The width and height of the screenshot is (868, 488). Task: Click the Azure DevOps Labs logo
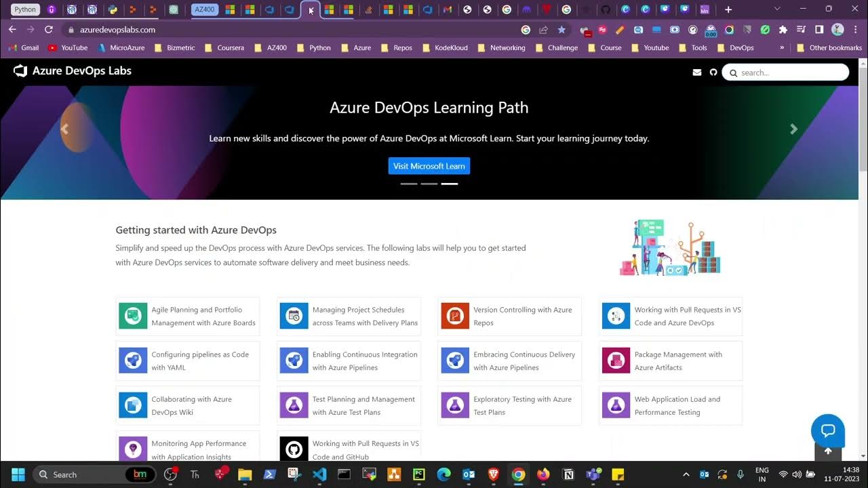pos(72,71)
